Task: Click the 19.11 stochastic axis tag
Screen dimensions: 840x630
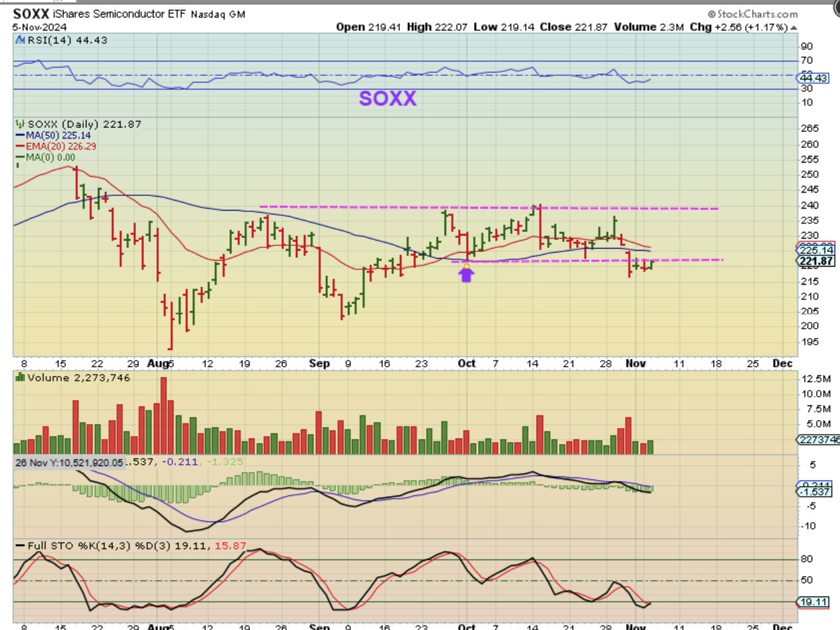Action: coord(813,602)
